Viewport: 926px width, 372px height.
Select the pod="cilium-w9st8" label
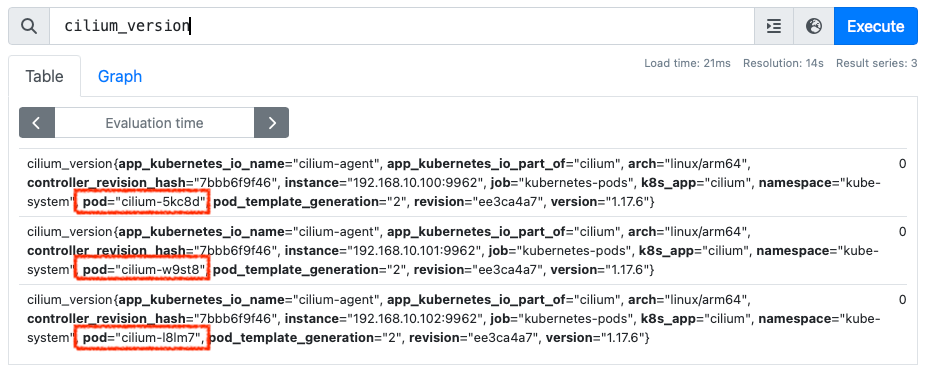click(144, 270)
